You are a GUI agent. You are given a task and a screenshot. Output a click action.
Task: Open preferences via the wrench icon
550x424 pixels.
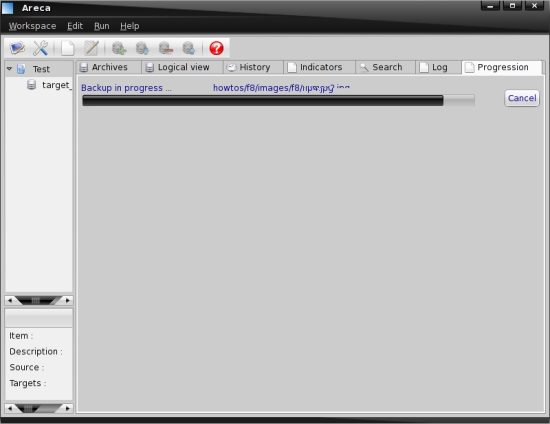(x=40, y=48)
